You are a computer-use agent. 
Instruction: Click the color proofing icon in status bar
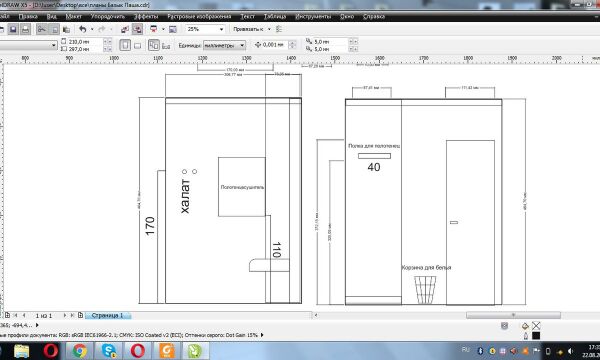click(x=505, y=326)
